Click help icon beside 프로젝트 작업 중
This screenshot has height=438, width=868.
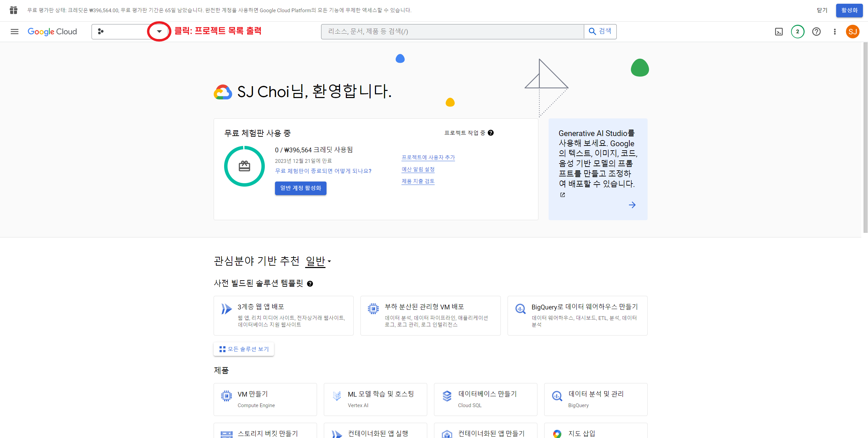point(491,133)
